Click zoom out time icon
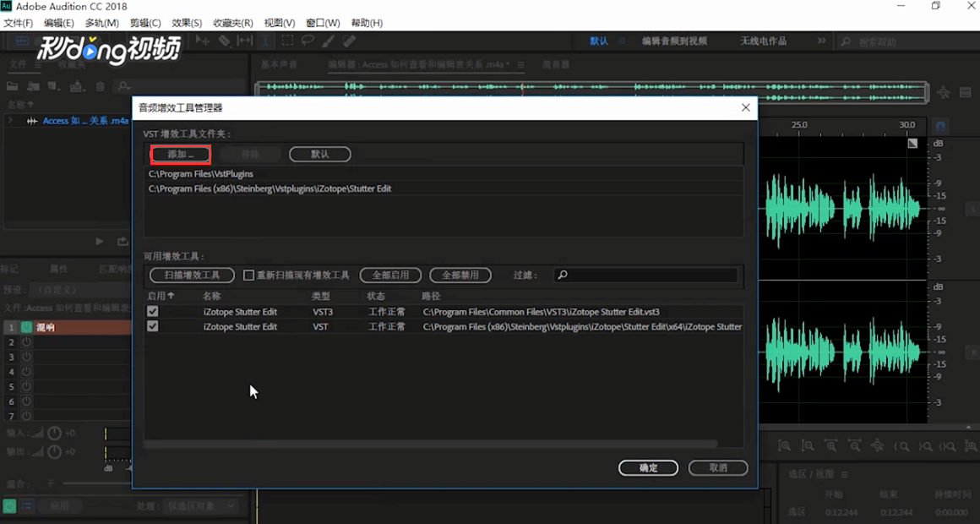Screen dimensions: 980x524 click(x=854, y=446)
